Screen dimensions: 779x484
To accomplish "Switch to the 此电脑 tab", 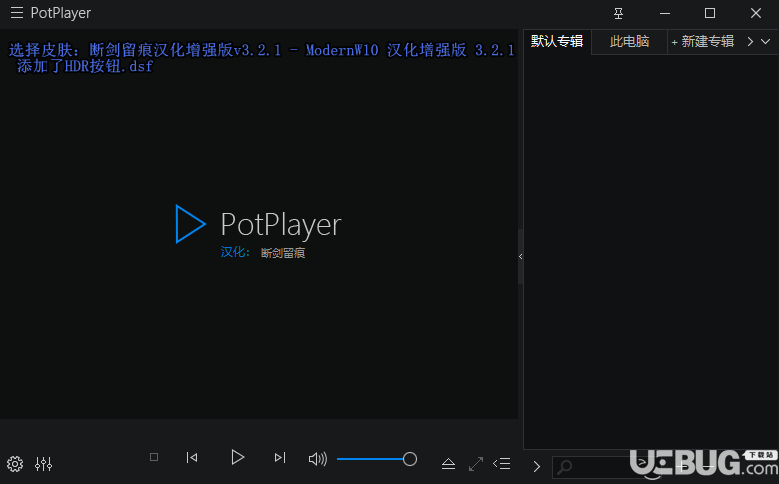I will pos(629,42).
